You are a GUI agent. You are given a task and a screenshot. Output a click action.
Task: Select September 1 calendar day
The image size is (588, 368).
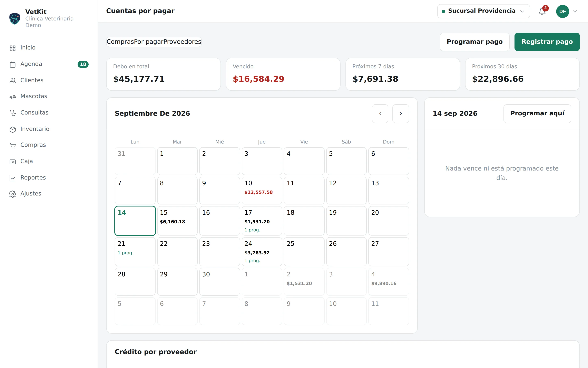coord(177,161)
